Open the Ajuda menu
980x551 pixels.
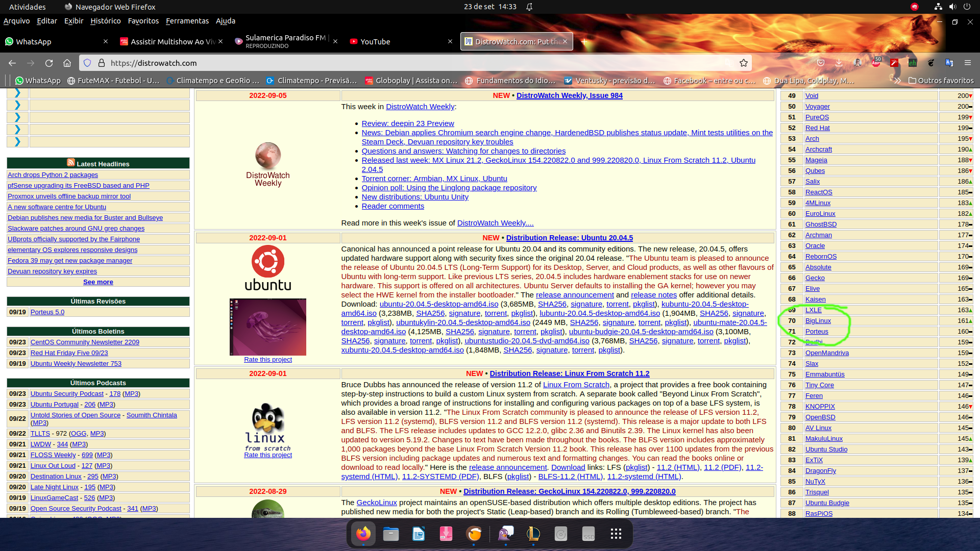[226, 21]
